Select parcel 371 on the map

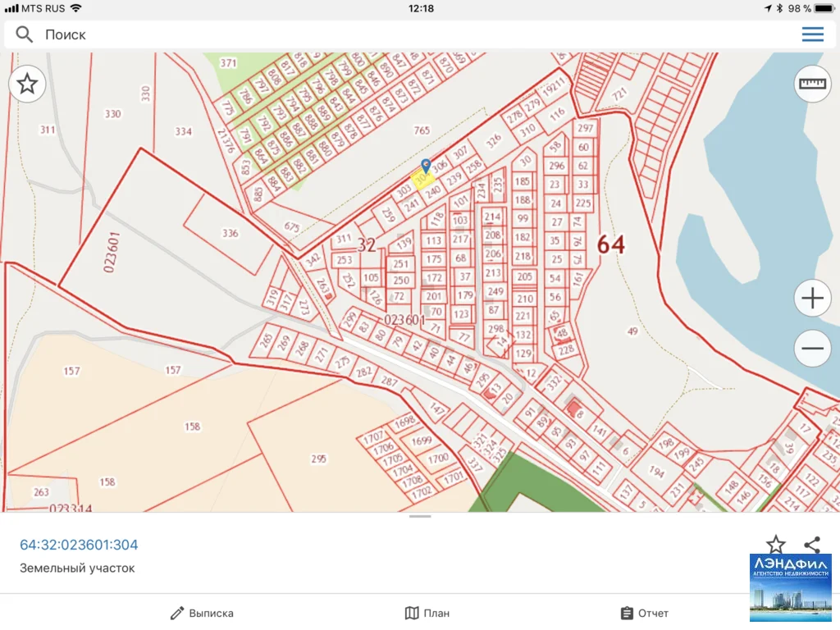(228, 63)
